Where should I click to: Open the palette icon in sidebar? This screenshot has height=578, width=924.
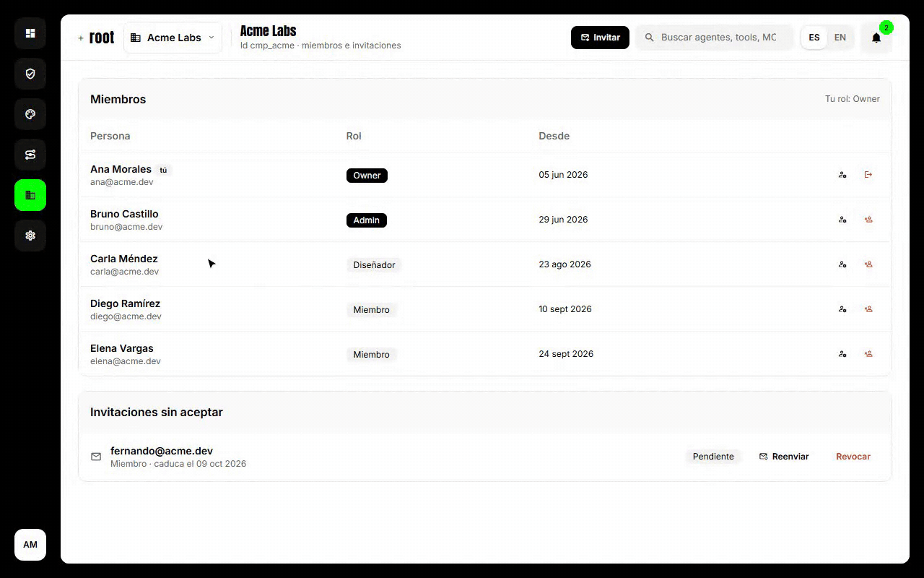30,114
